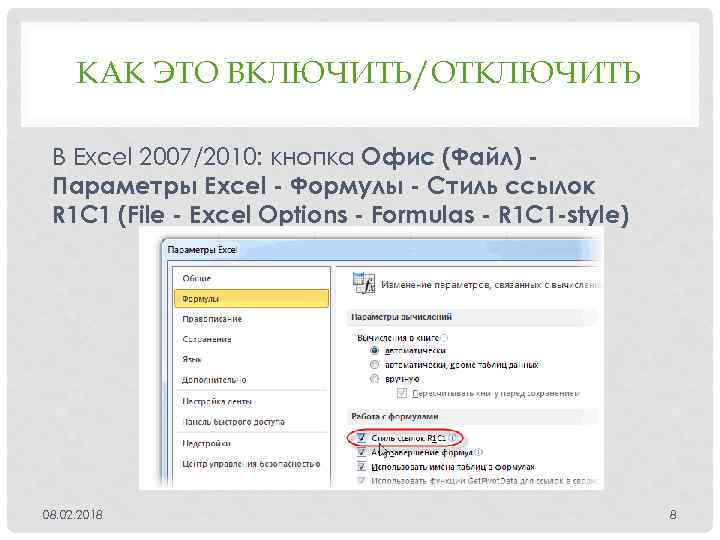This screenshot has height=540, width=720.
Task: Click the formulas fx header icon
Action: coord(364,283)
